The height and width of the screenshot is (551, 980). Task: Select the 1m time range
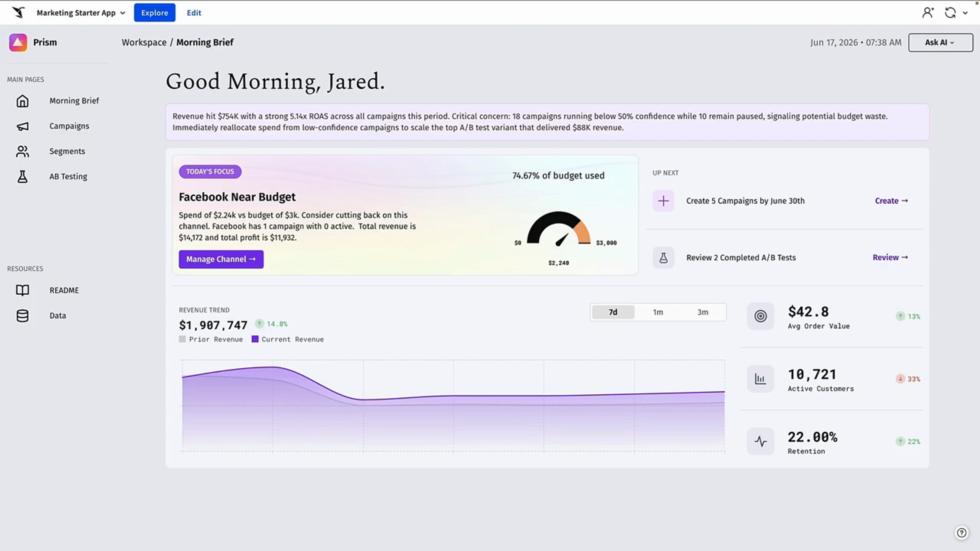[x=658, y=312]
